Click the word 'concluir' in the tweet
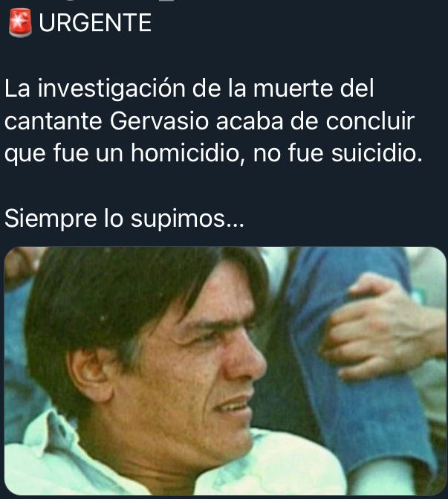 (x=370, y=121)
